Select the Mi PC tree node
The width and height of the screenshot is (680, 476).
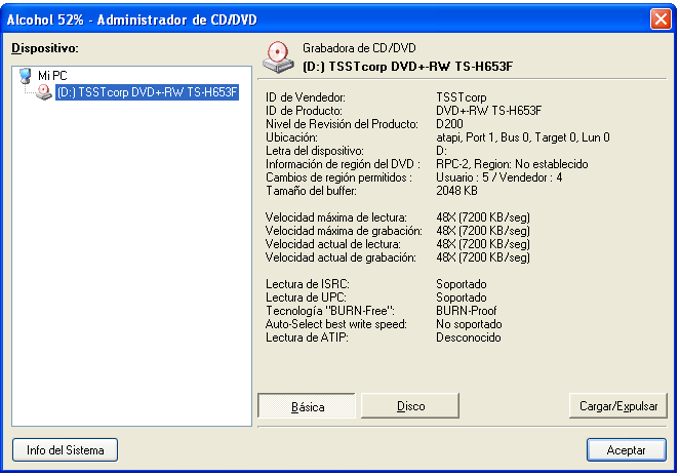pos(52,76)
